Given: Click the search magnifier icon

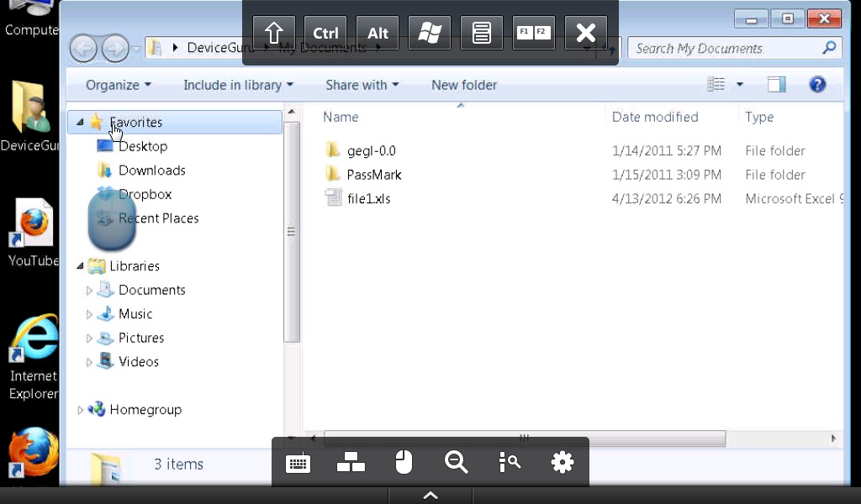Looking at the screenshot, I should click(829, 48).
